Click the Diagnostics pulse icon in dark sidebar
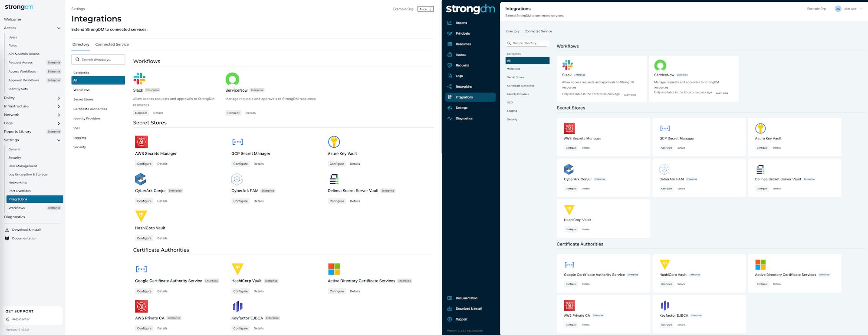Viewport: 868px width, 335px height. pyautogui.click(x=450, y=118)
